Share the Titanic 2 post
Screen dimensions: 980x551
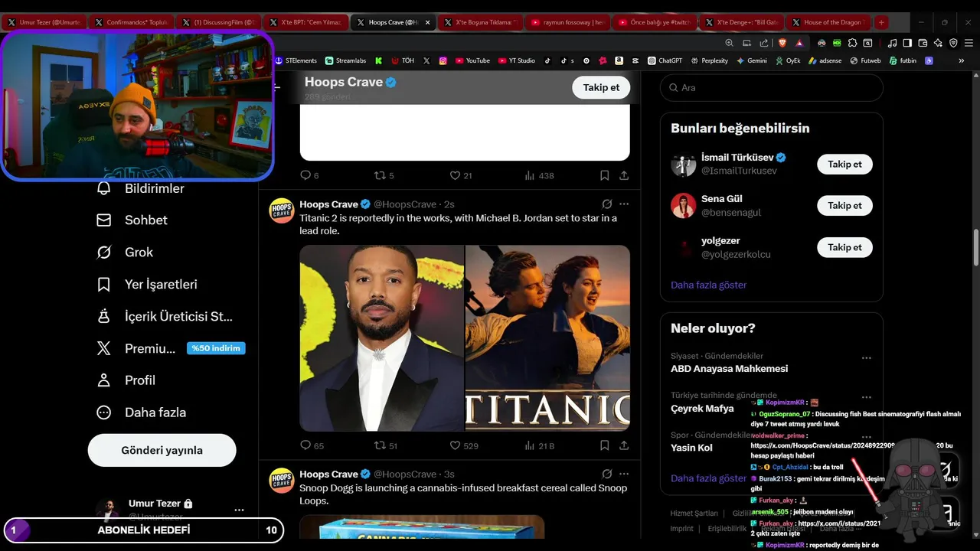624,445
